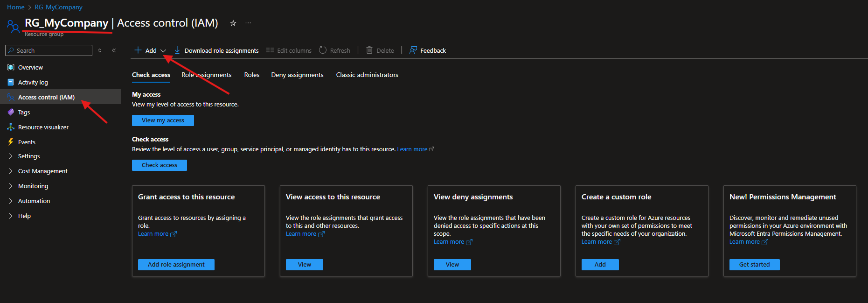
Task: Open the Roles tab
Action: 252,75
